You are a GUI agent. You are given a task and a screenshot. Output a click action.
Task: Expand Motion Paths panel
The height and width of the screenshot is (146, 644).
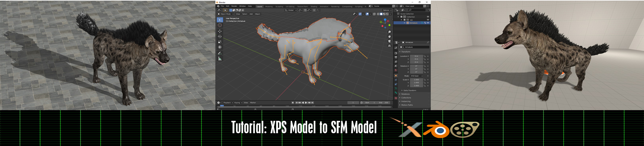[407, 105]
